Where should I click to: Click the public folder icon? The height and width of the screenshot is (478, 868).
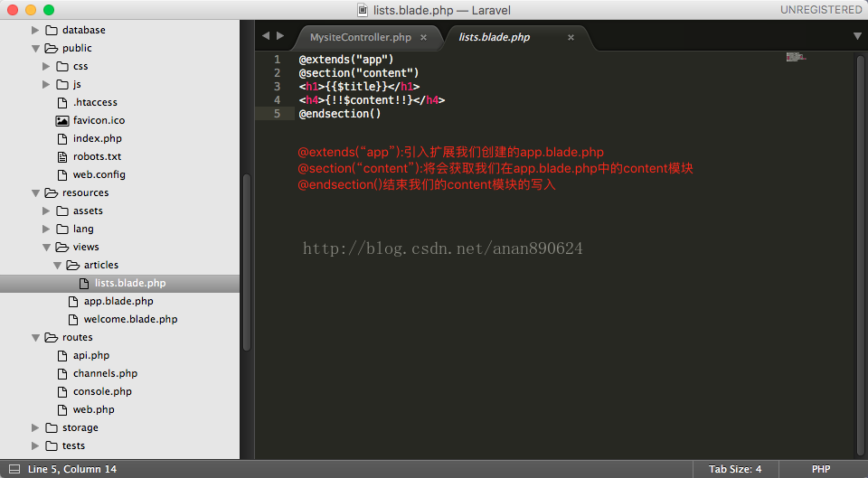52,48
